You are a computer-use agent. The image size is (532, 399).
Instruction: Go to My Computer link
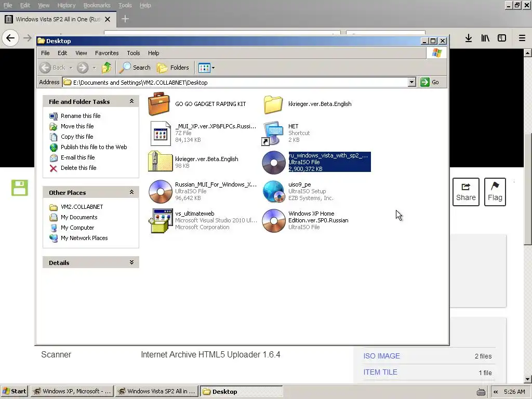pos(77,228)
